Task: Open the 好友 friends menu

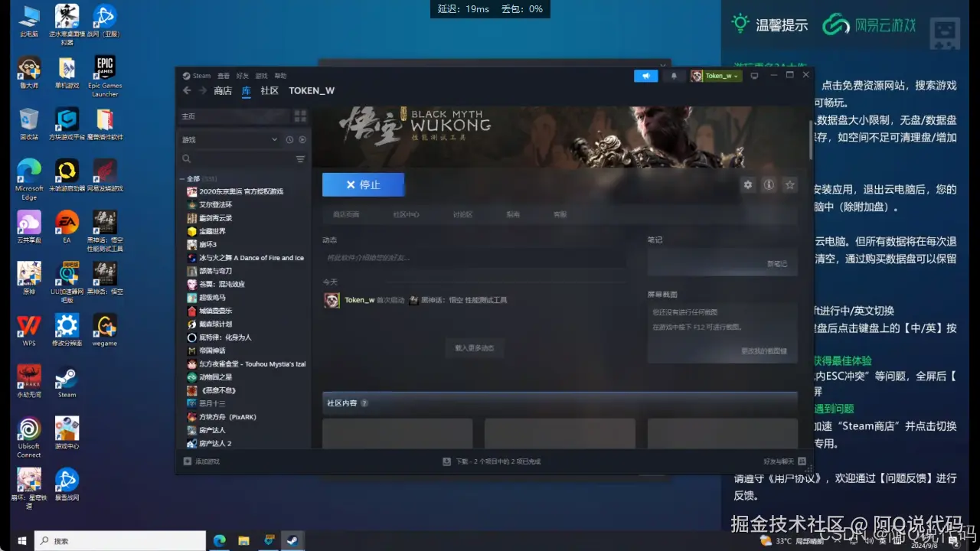Action: pos(243,76)
